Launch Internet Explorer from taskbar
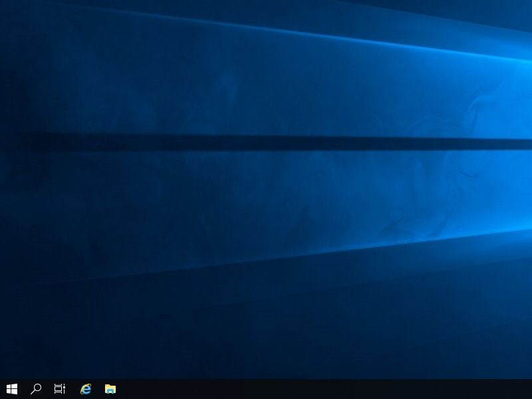Viewport: 532px width, 399px height. click(86, 389)
